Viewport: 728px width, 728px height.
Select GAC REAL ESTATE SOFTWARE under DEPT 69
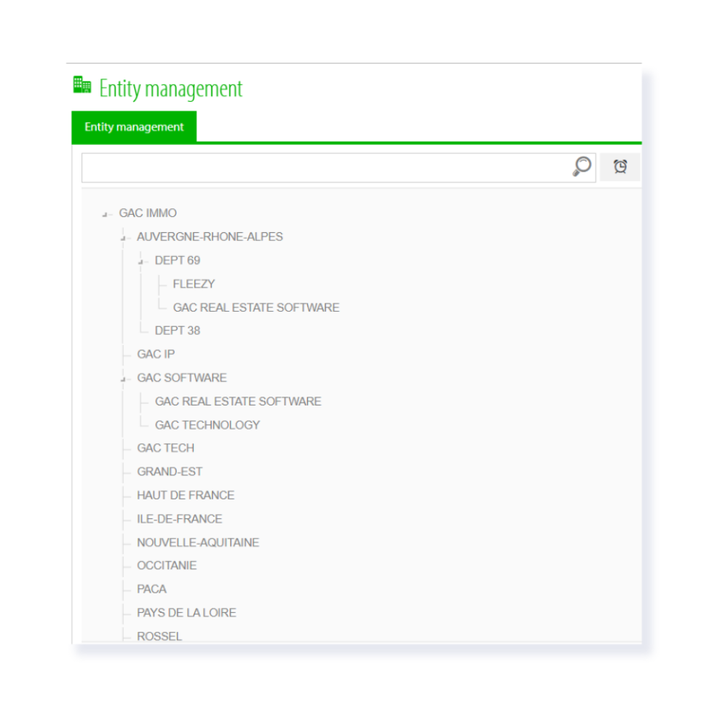point(256,307)
